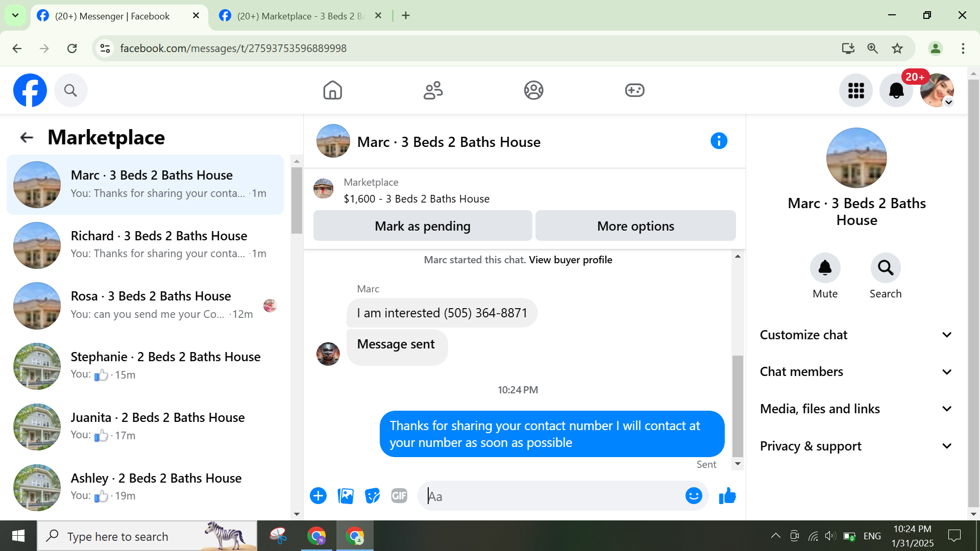Open more actions plus icon in composer

tap(318, 496)
